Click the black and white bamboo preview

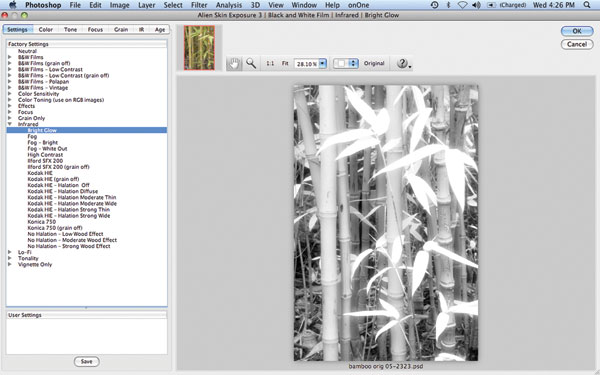click(x=386, y=223)
